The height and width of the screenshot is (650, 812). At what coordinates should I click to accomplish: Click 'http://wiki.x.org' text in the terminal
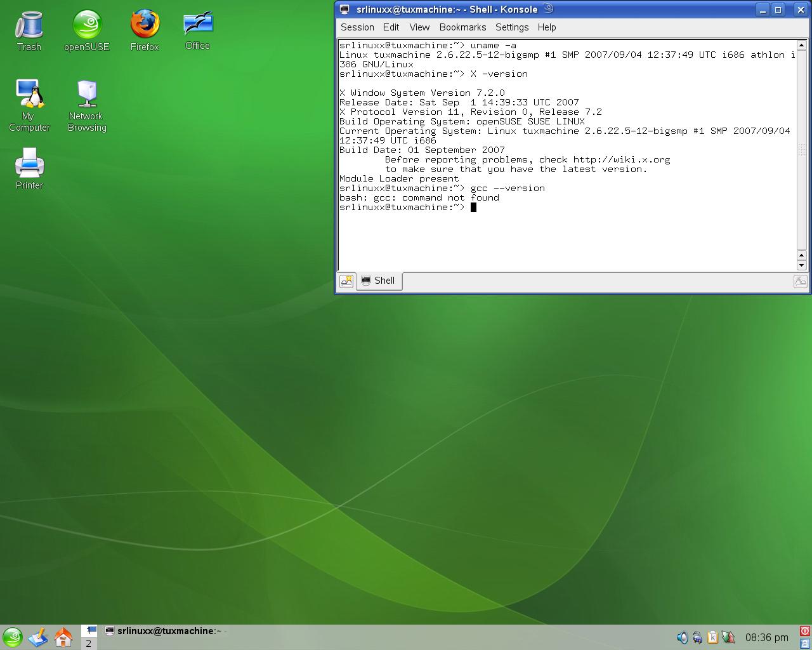[622, 159]
